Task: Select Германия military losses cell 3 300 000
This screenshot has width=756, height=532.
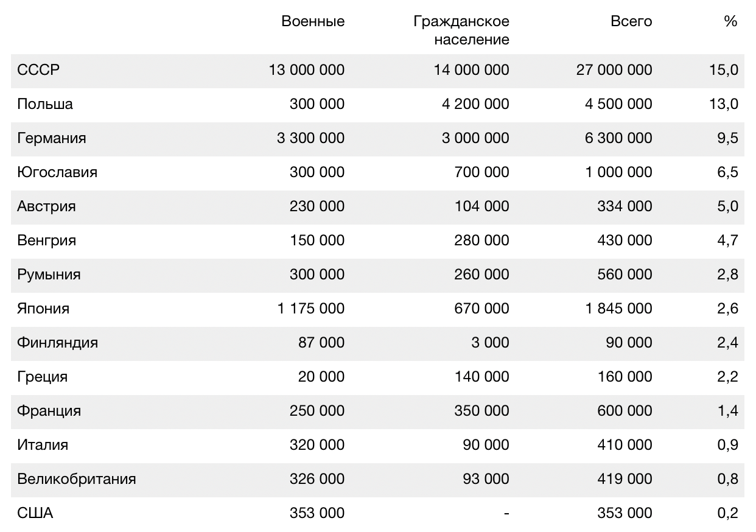Action: click(x=310, y=138)
